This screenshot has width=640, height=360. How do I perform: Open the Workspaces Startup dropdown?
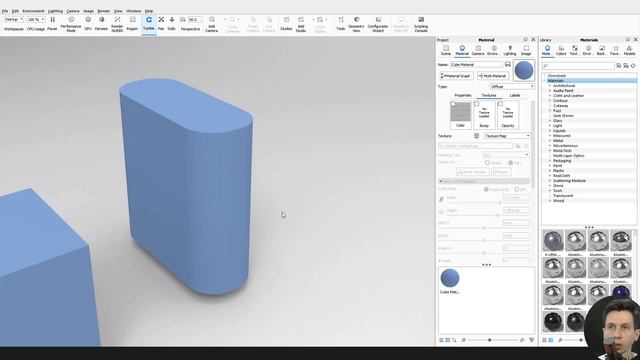tap(13, 20)
